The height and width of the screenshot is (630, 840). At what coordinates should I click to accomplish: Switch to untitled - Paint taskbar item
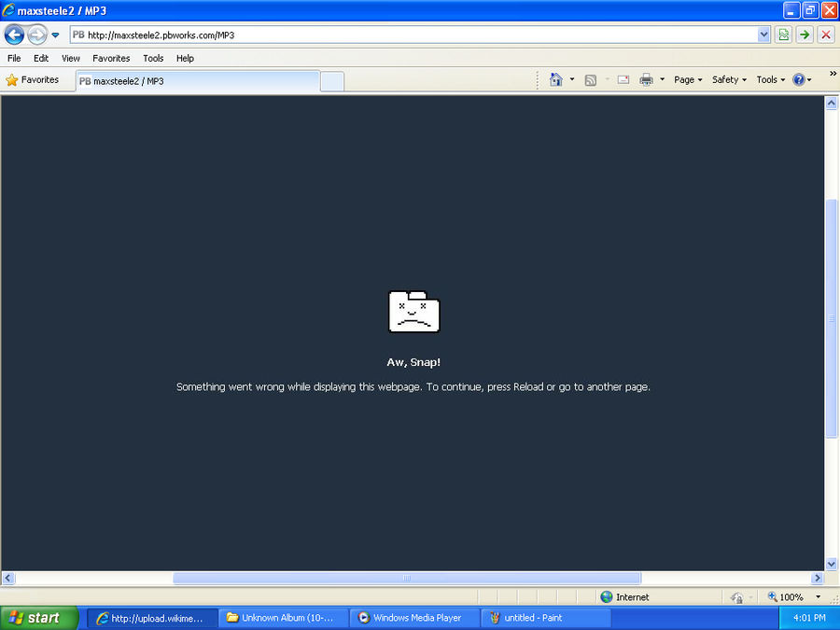546,618
